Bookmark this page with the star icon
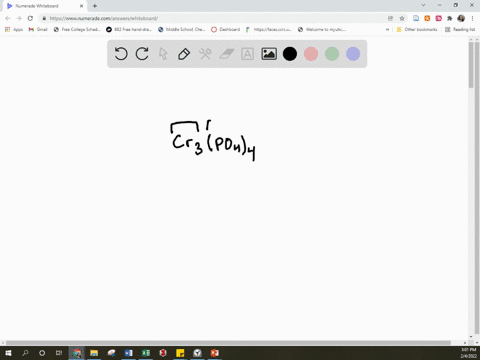The image size is (480, 360). [402, 18]
